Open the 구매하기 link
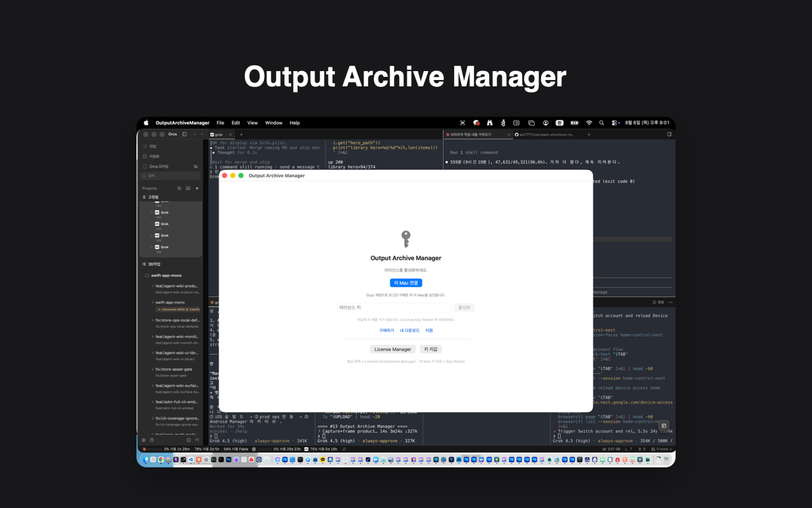 (x=386, y=330)
